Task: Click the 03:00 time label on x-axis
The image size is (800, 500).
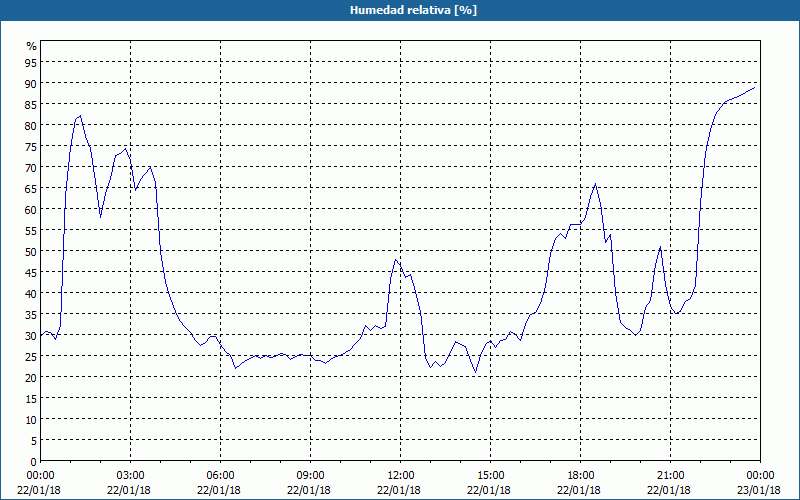Action: pos(131,476)
